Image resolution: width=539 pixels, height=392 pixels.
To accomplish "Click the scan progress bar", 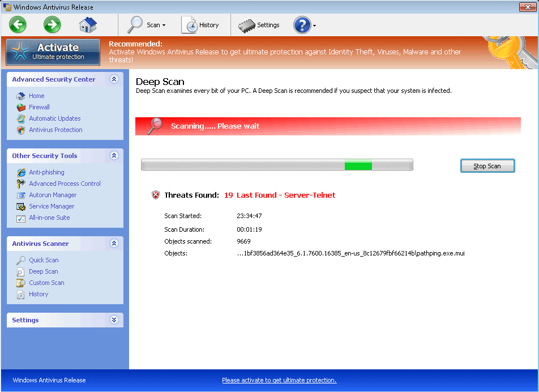I will (x=277, y=165).
